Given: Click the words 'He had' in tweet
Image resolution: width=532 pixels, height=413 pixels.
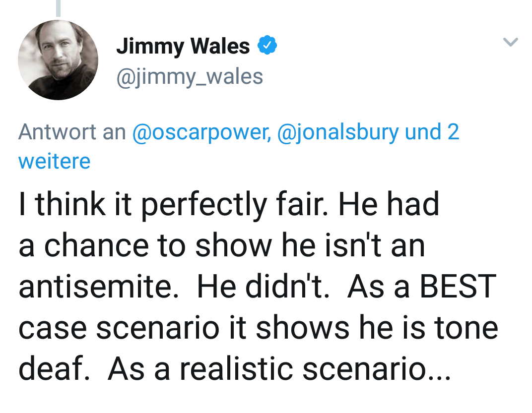Looking at the screenshot, I should [389, 205].
